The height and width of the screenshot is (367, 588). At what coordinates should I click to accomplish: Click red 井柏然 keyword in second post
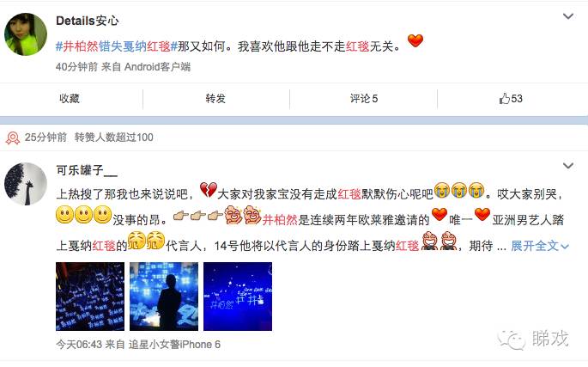click(x=280, y=220)
